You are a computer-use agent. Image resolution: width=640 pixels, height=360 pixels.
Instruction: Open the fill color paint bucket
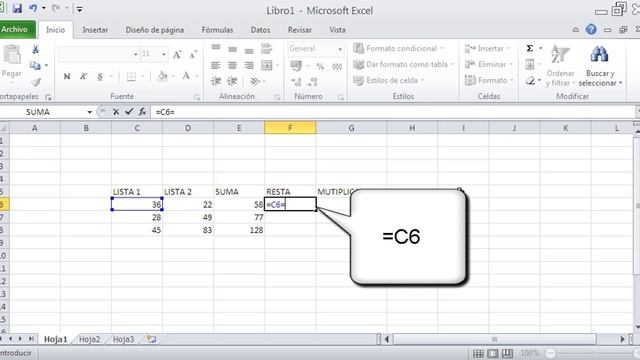(162, 76)
